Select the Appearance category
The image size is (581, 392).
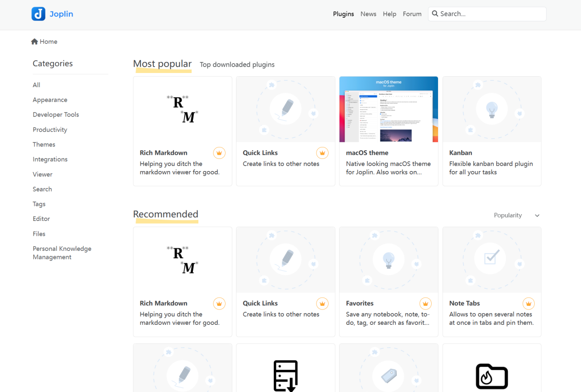[x=50, y=100]
